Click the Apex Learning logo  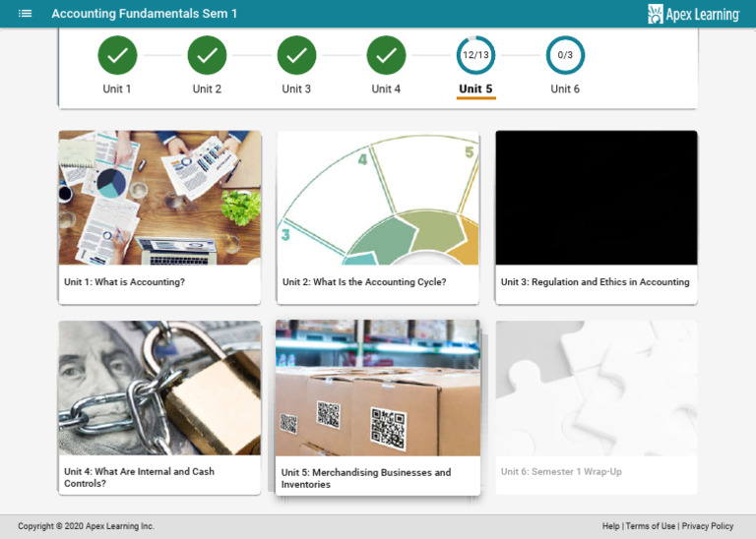tap(693, 14)
